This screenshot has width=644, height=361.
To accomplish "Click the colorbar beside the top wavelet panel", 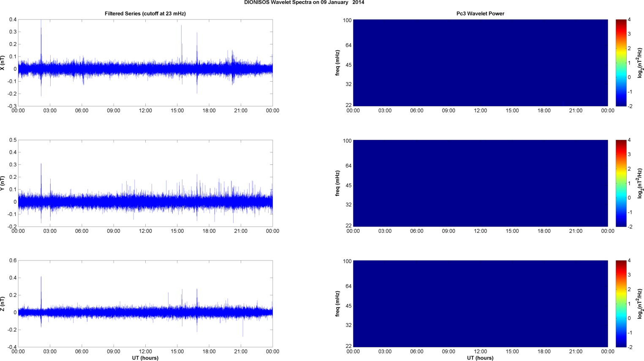I will 621,63.
